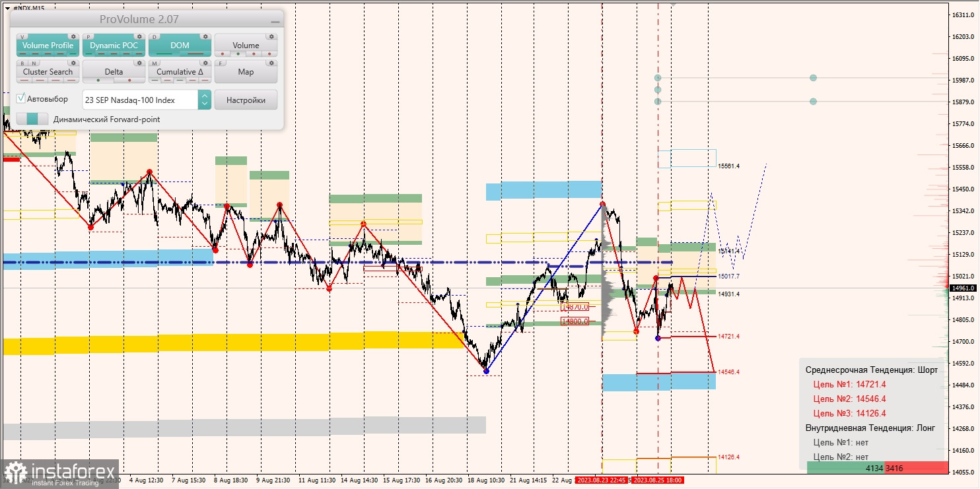Image resolution: width=980 pixels, height=489 pixels.
Task: Click the P hotkey badge on Dynamic POC
Action: [88, 37]
